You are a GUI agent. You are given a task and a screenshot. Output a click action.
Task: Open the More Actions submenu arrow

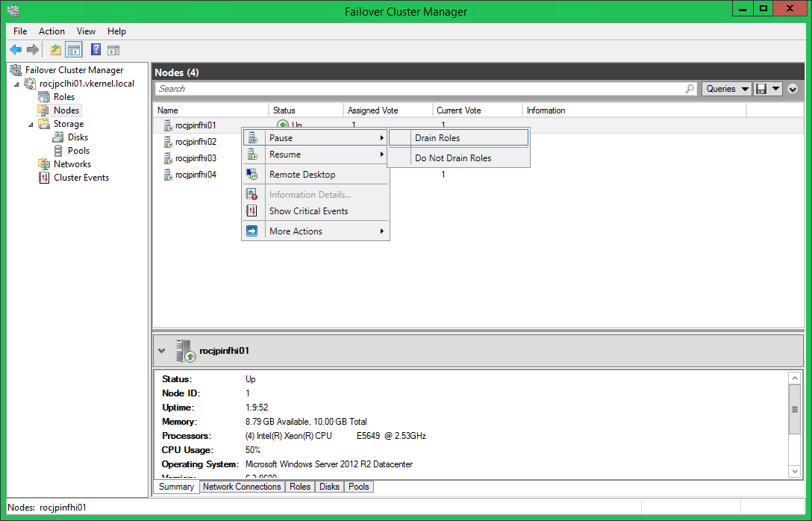pos(381,231)
